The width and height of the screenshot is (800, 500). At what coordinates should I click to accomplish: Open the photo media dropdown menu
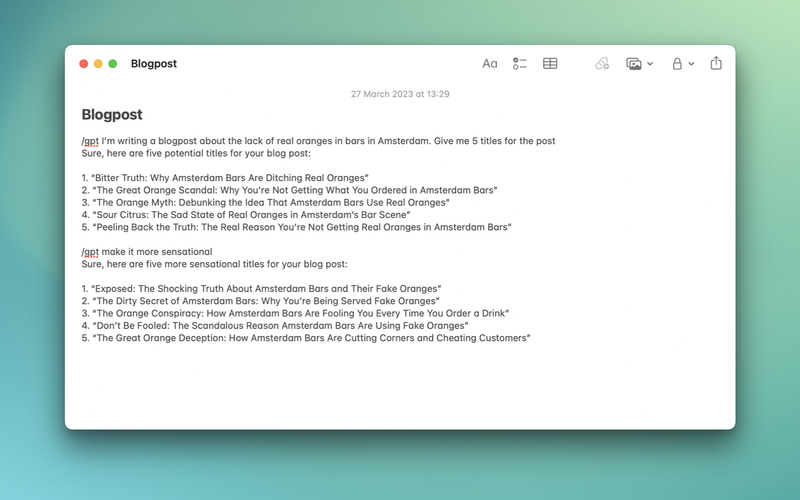639,64
